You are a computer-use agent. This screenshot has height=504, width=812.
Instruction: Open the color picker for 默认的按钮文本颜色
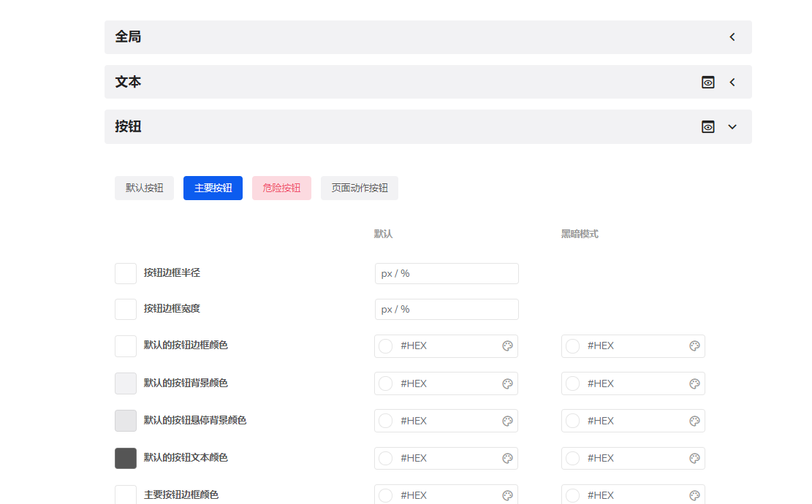[x=507, y=458]
